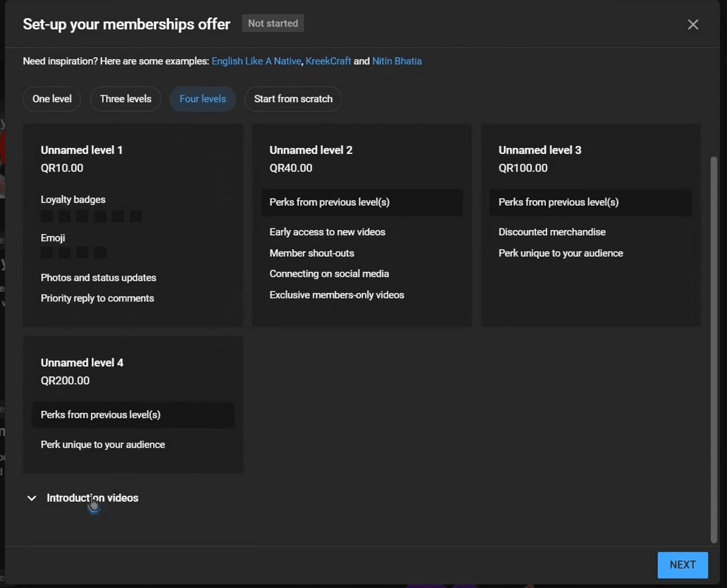Select the Unnamed level 2 card title

(311, 150)
